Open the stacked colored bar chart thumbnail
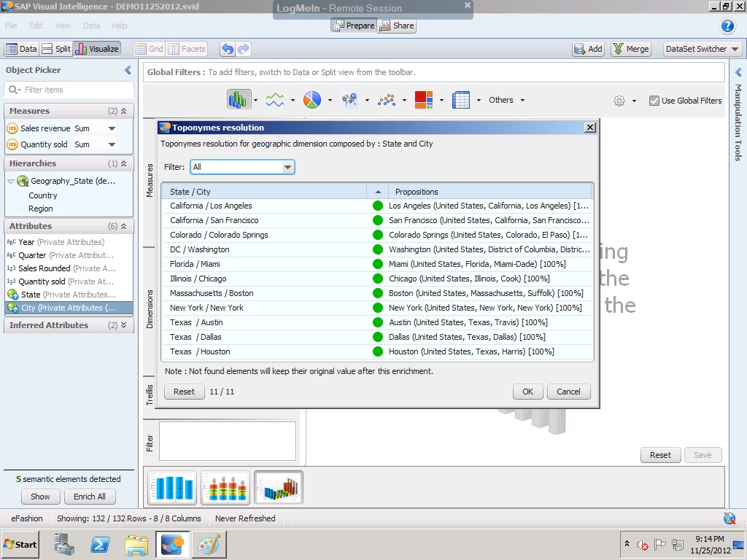This screenshot has width=747, height=560. pos(225,488)
